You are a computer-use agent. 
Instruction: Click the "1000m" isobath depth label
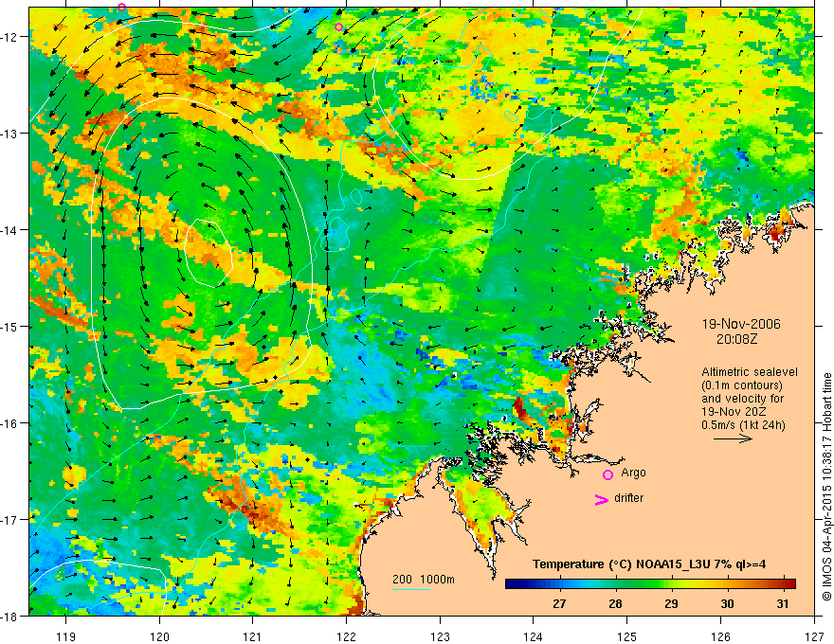pyautogui.click(x=437, y=580)
